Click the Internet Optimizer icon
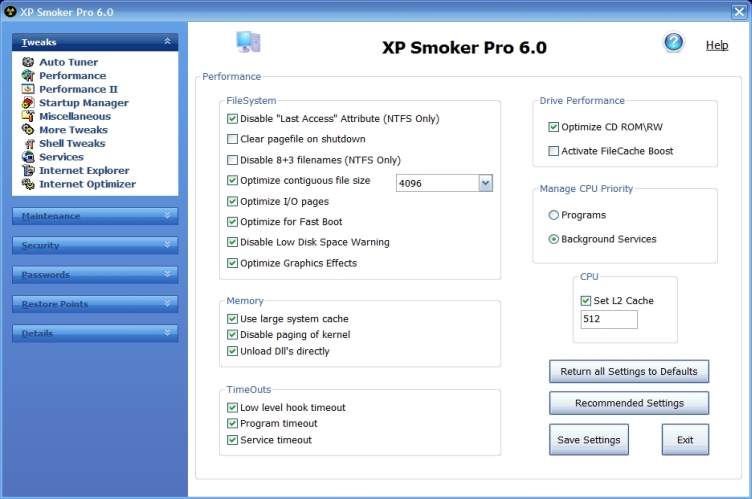The width and height of the screenshot is (752, 499). pyautogui.click(x=28, y=184)
